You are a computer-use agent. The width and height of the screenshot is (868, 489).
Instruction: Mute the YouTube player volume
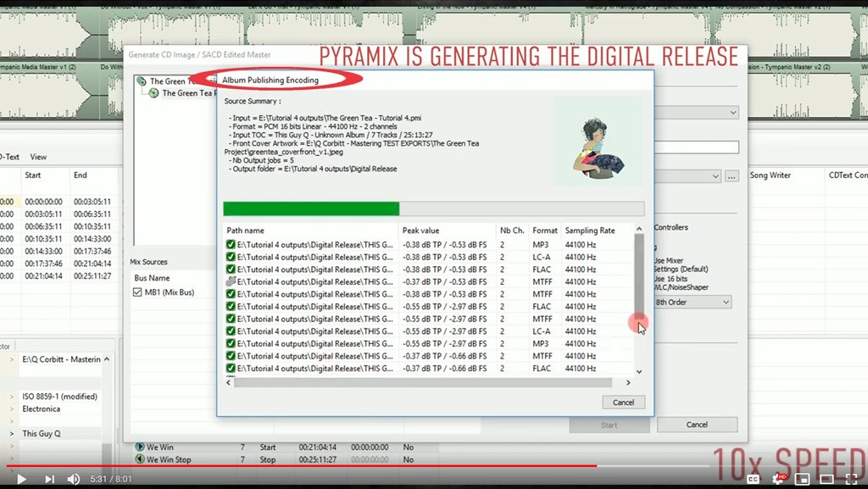click(73, 479)
